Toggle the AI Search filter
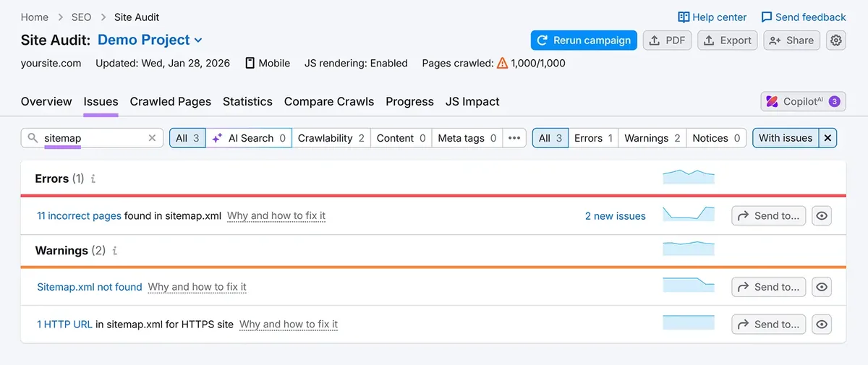This screenshot has width=868, height=365. (x=249, y=138)
